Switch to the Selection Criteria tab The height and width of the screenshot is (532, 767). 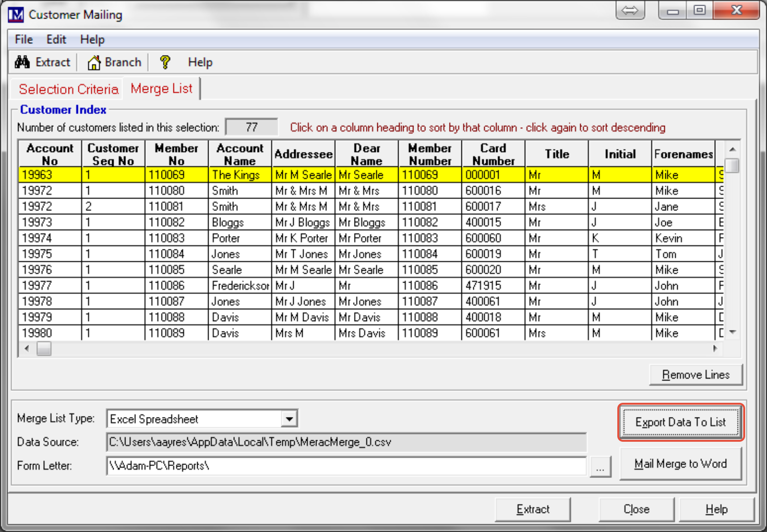pyautogui.click(x=68, y=89)
